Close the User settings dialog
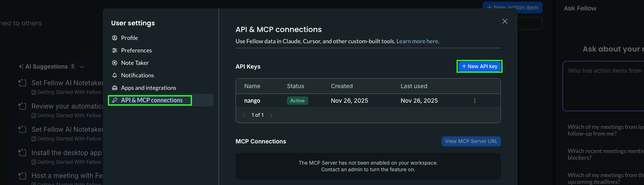This screenshot has width=644, height=185. coord(505,21)
